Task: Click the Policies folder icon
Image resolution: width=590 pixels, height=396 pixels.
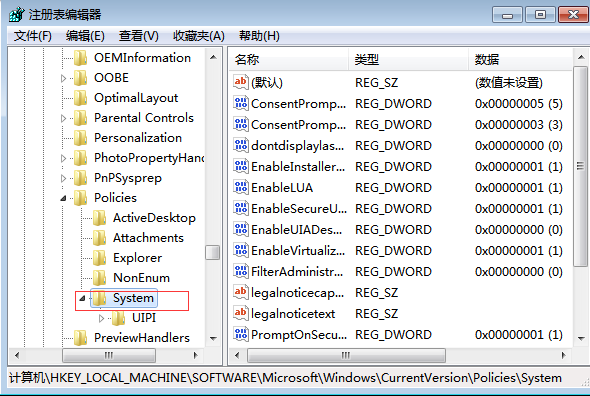Action: 81,198
